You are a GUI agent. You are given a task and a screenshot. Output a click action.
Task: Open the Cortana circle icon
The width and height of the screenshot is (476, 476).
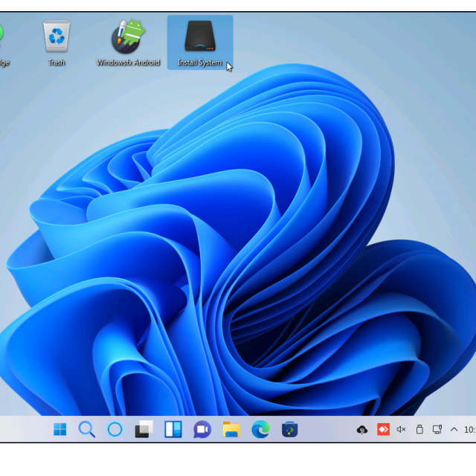coord(115,430)
